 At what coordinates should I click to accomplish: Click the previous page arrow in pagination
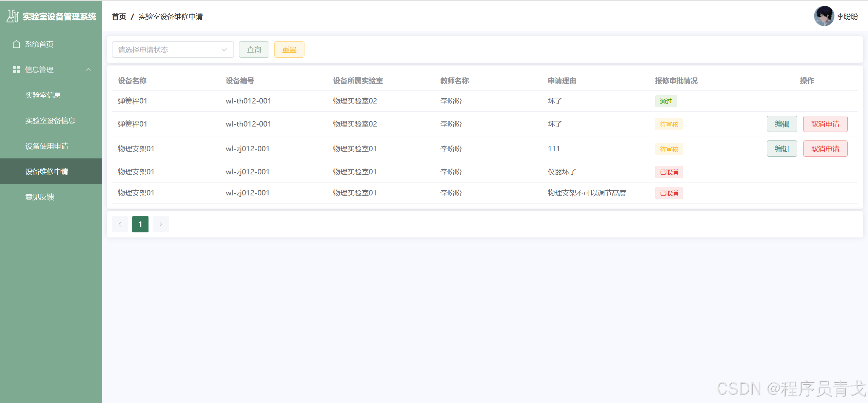click(120, 224)
